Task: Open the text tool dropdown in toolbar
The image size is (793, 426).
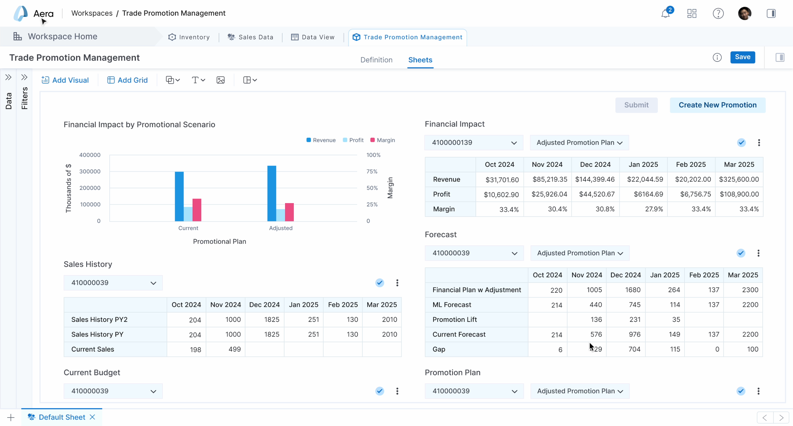Action: 198,80
